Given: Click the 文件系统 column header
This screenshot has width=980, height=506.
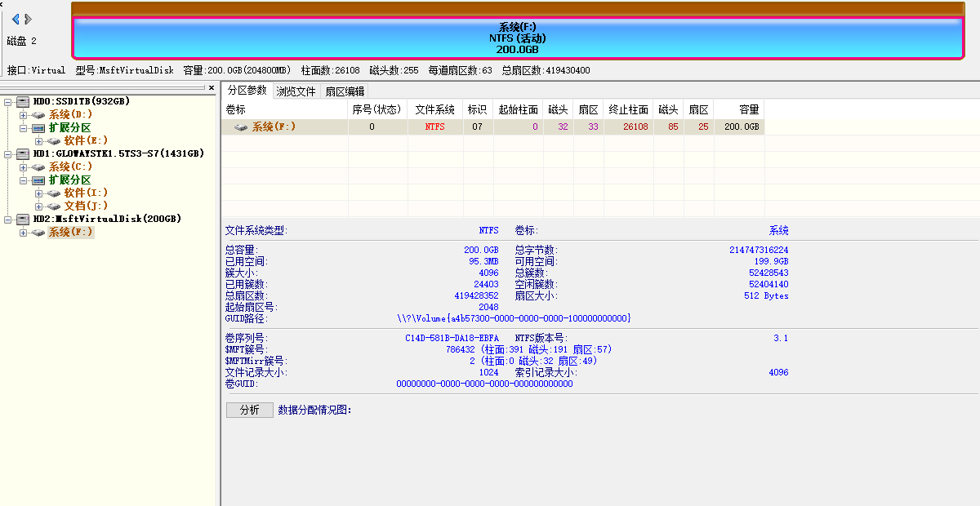Looking at the screenshot, I should coord(435,109).
